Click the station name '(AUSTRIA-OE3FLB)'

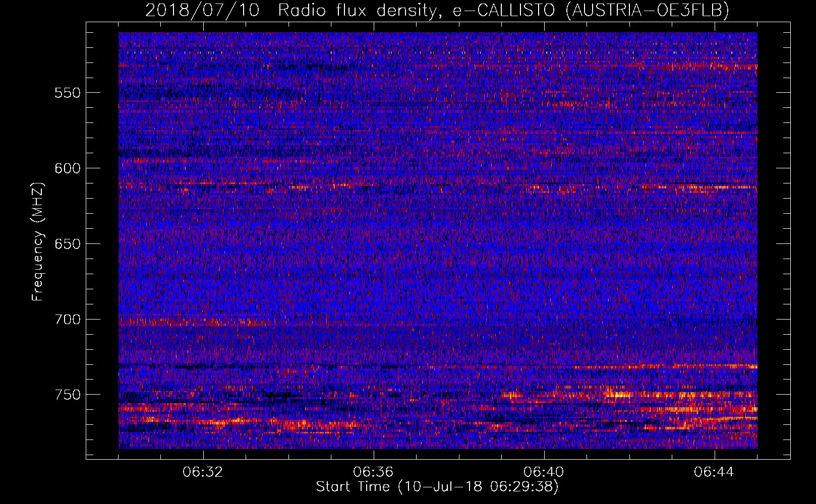(648, 10)
